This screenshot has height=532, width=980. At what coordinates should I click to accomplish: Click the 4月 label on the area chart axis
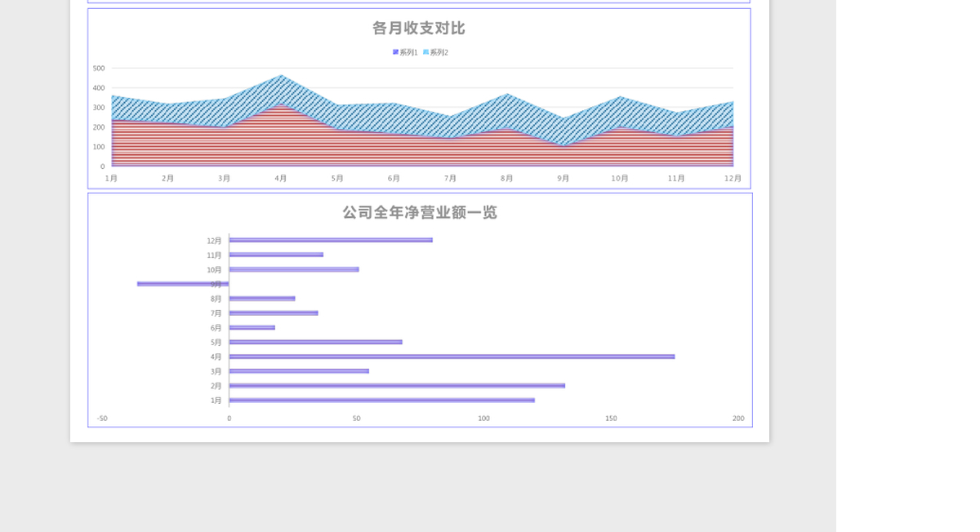tap(281, 179)
